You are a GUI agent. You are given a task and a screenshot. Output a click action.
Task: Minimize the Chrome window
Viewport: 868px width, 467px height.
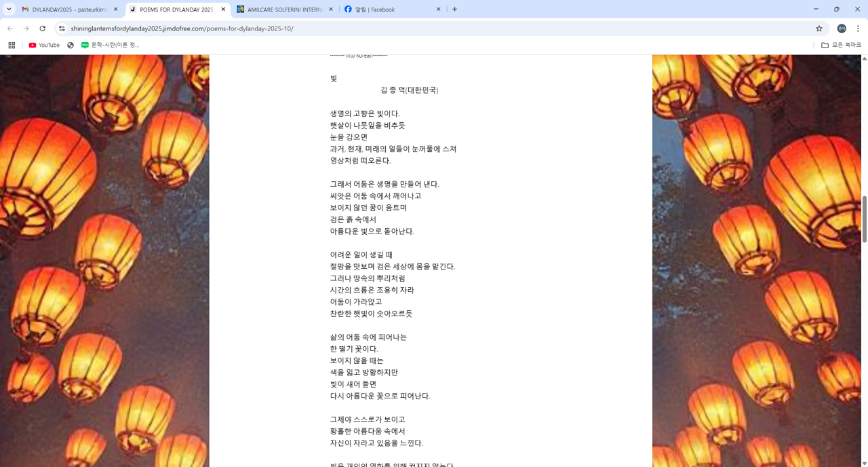click(816, 9)
